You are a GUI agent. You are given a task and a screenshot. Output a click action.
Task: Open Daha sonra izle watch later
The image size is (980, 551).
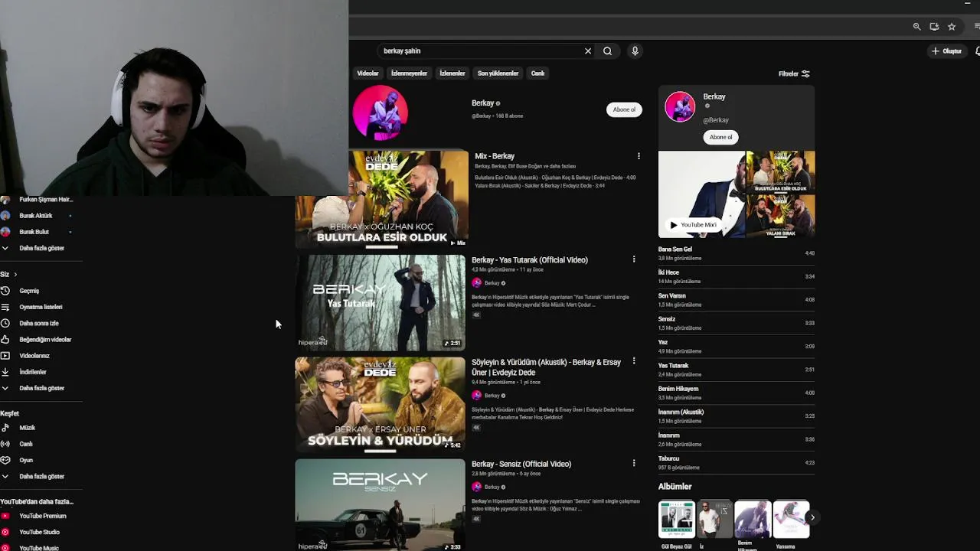[41, 323]
